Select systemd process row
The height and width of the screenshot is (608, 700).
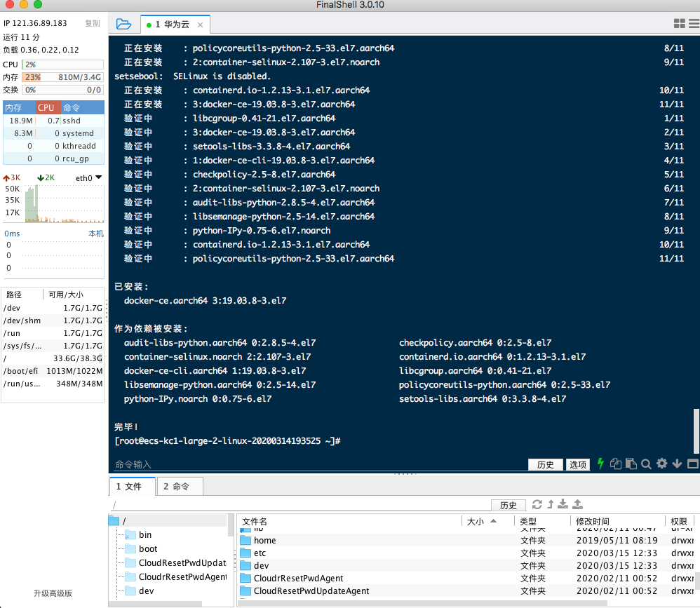53,133
